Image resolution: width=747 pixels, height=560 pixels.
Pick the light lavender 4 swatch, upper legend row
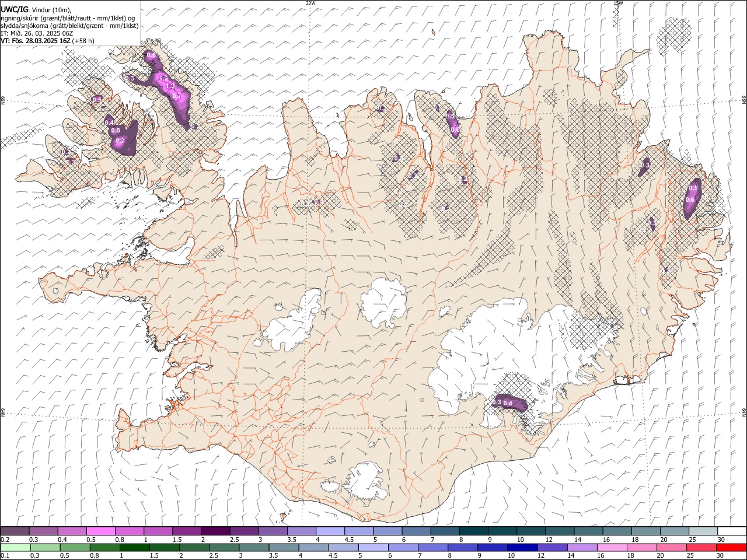tap(330, 531)
